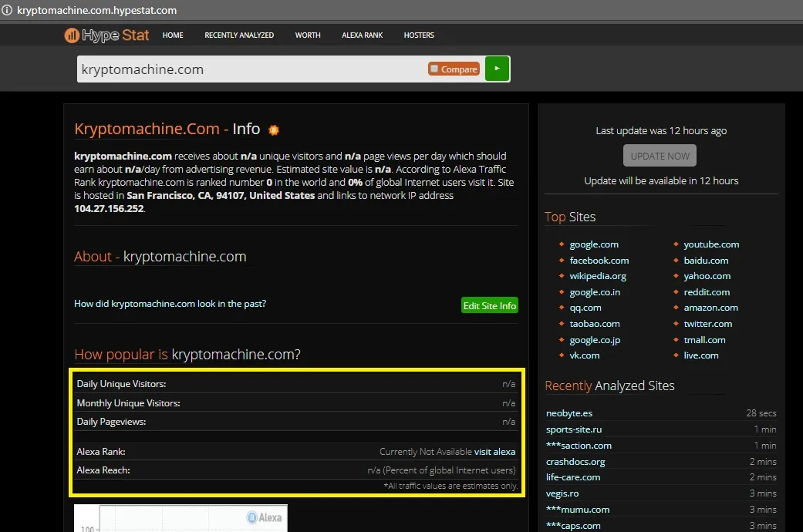The height and width of the screenshot is (532, 803).
Task: Click the 'Last update was 12 hours ago' text
Action: point(661,131)
